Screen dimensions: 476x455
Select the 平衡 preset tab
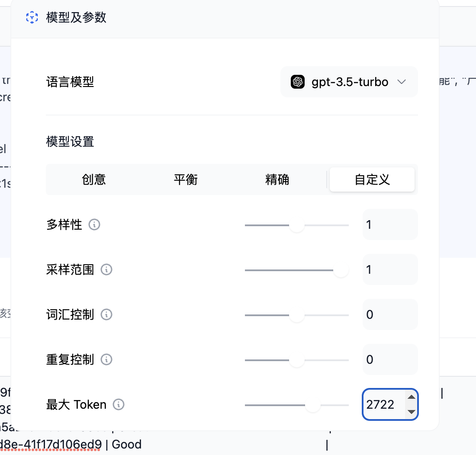coord(186,179)
